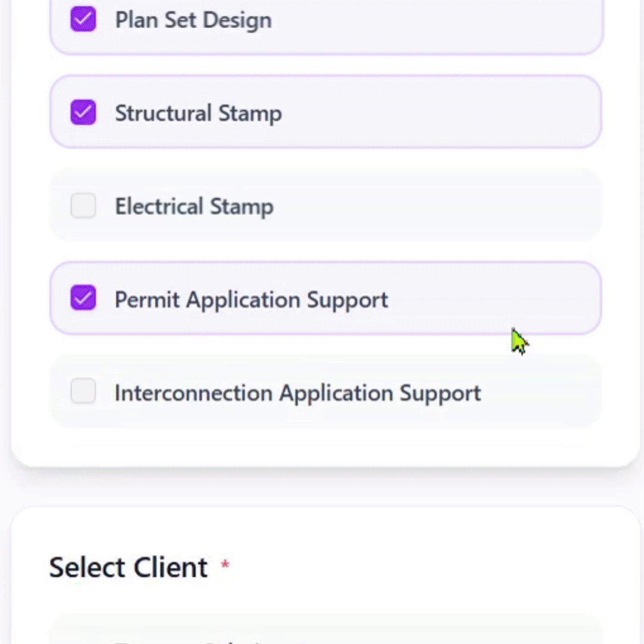This screenshot has height=644, width=644.
Task: Click empty space right of Structural Stamp label
Action: point(441,113)
